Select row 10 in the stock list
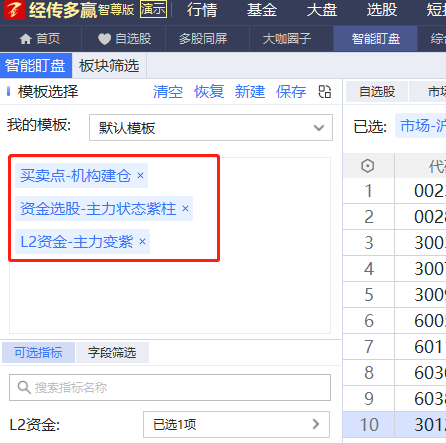 (x=394, y=424)
